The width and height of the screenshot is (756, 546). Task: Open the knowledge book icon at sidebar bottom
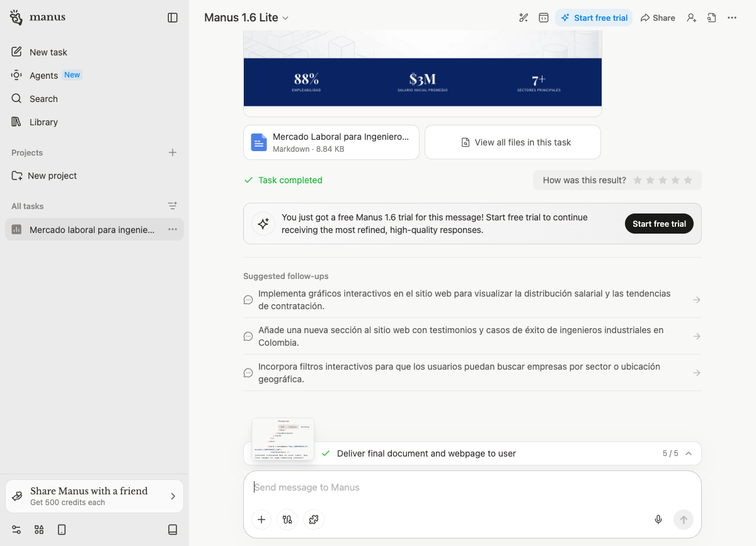click(173, 530)
